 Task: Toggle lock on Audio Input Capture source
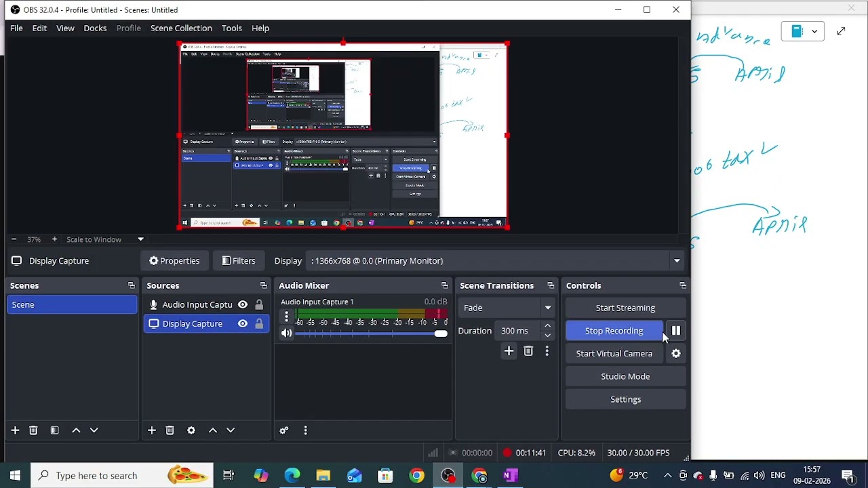[x=259, y=305]
